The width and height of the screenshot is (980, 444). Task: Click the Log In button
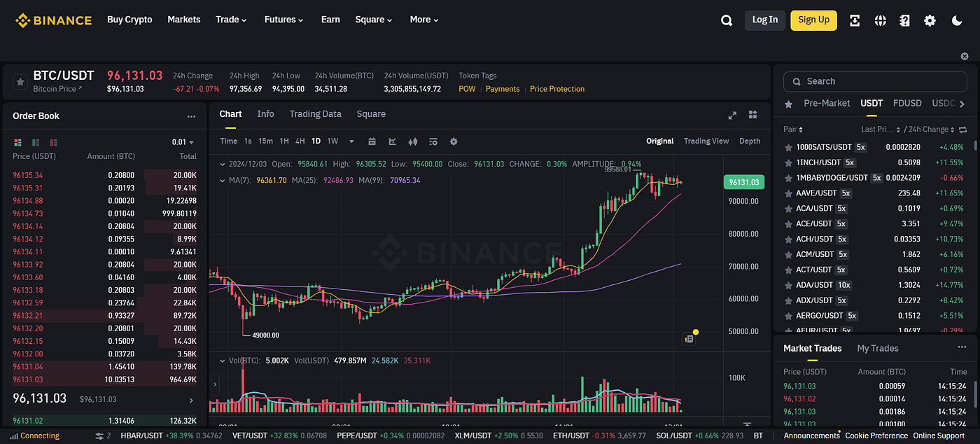coord(765,20)
